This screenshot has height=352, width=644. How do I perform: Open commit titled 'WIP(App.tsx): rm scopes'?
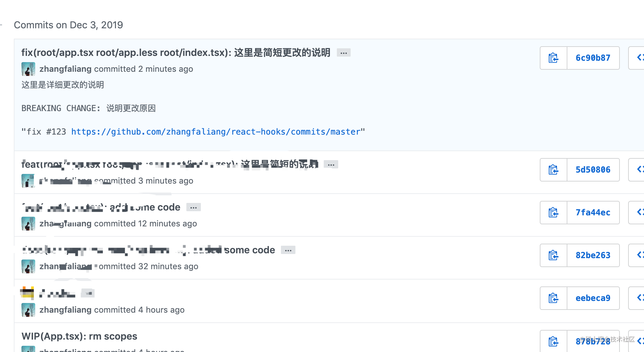pyautogui.click(x=79, y=336)
